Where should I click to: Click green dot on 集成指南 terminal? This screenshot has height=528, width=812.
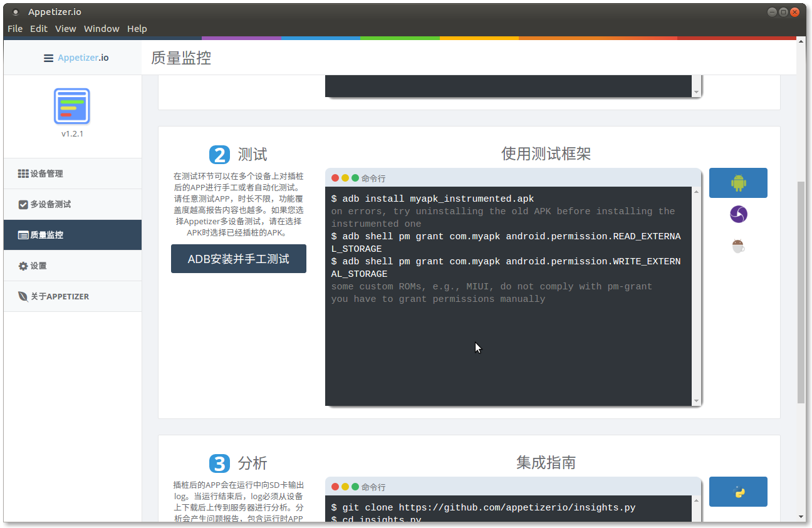click(355, 487)
